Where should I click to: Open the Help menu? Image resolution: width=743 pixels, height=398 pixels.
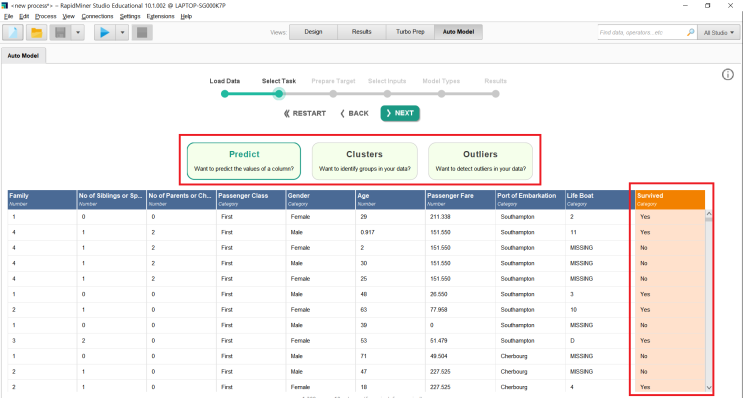tap(186, 16)
